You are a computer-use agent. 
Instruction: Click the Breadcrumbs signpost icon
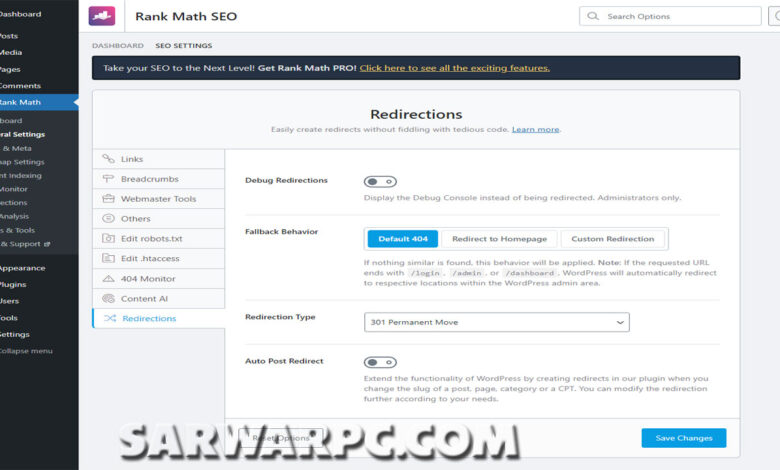click(x=108, y=179)
